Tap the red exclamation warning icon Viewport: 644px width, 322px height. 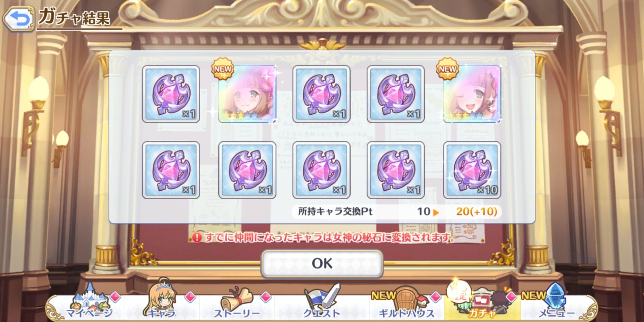[197, 238]
